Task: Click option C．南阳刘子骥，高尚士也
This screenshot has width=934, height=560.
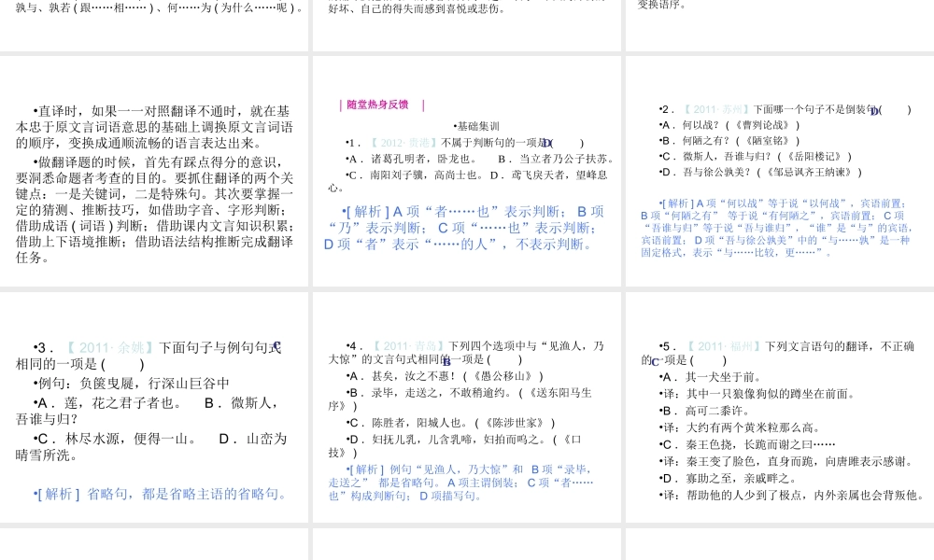Action: 416,175
